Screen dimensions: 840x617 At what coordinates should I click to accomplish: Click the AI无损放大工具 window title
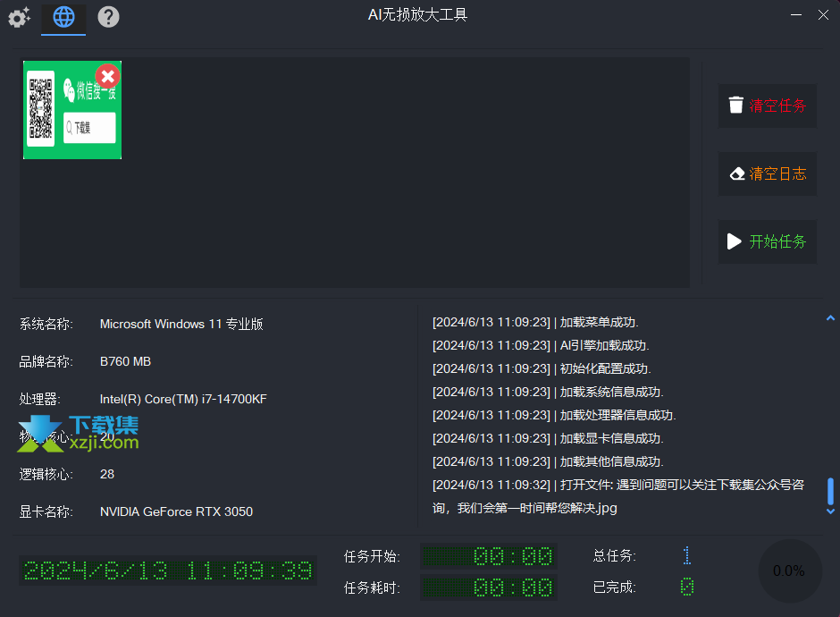point(418,15)
